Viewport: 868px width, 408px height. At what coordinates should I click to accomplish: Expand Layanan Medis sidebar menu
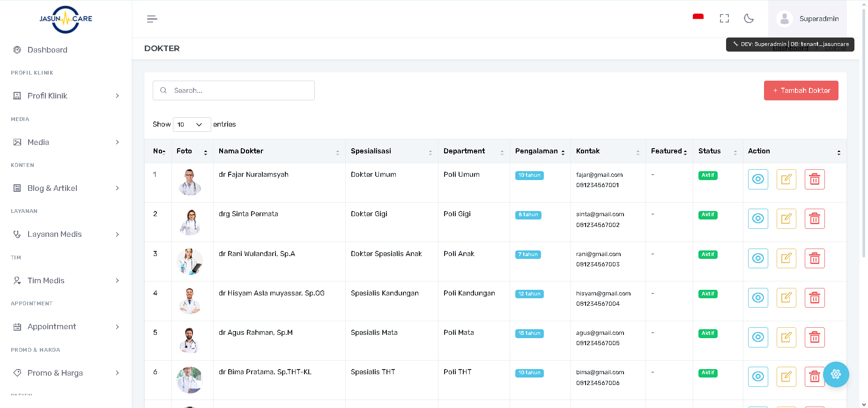click(66, 234)
